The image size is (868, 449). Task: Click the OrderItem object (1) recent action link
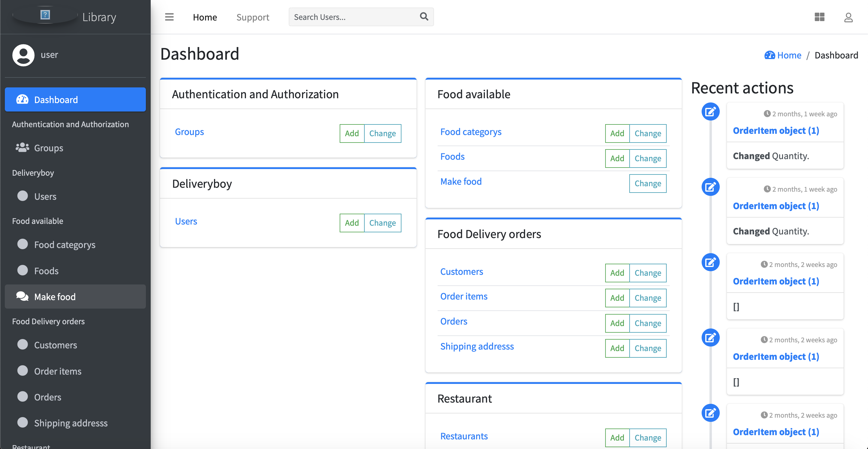(776, 130)
